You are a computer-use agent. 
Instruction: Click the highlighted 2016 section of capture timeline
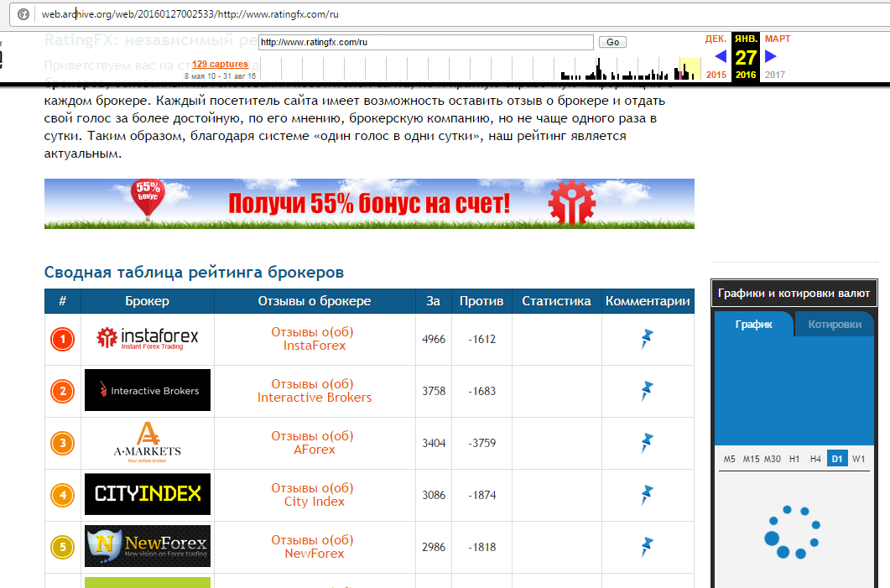click(x=690, y=69)
